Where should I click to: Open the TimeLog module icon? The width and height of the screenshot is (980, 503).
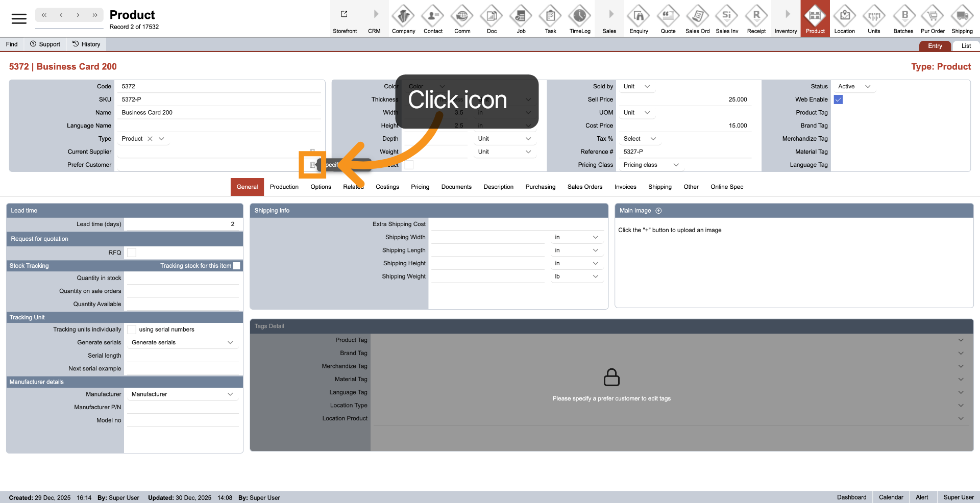tap(579, 19)
